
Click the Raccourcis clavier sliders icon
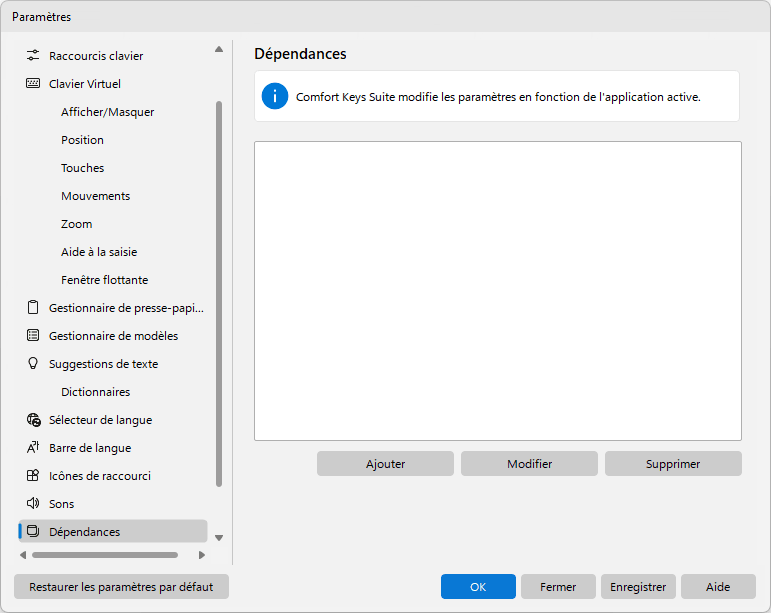point(33,56)
